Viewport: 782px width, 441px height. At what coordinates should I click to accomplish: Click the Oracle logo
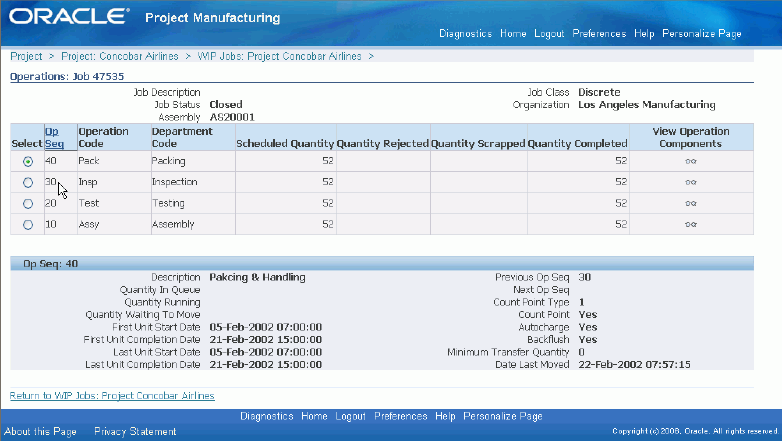coord(69,16)
